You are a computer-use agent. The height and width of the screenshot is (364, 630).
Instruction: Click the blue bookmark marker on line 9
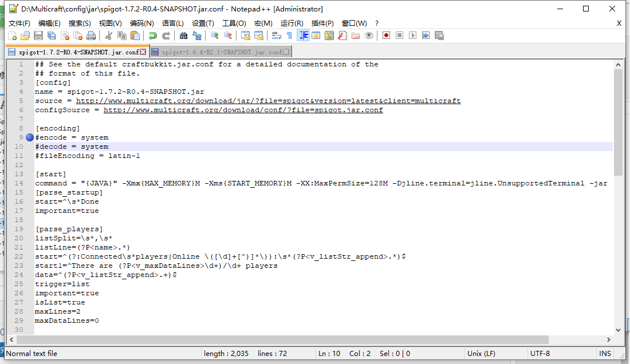[x=30, y=137]
